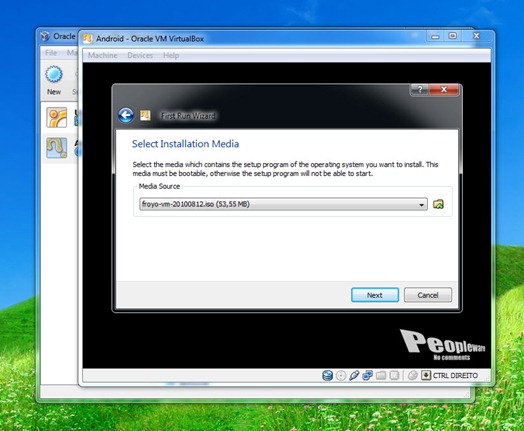
Task: Select second VM icon in Manager list
Action: (56, 148)
